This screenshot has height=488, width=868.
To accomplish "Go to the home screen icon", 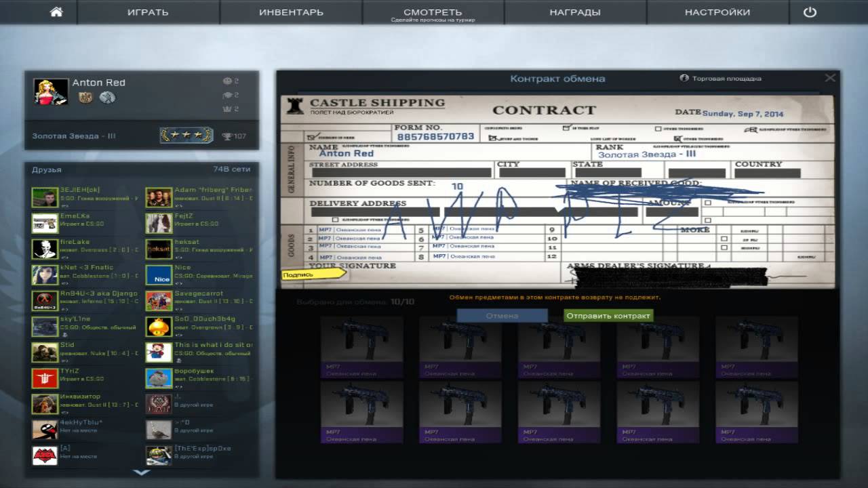I will (x=56, y=12).
